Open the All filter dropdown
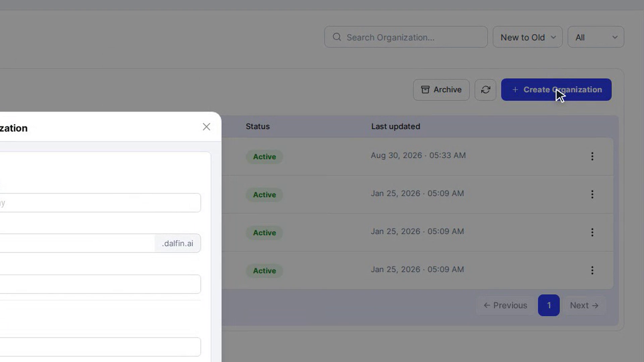 pos(596,37)
